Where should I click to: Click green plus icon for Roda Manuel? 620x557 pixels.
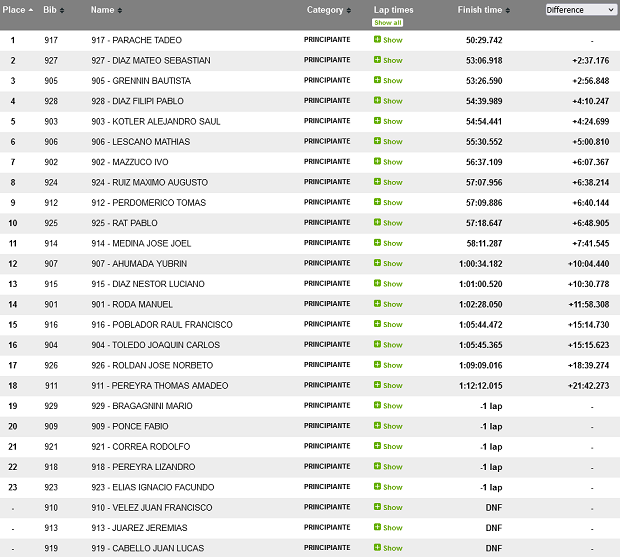(x=377, y=304)
